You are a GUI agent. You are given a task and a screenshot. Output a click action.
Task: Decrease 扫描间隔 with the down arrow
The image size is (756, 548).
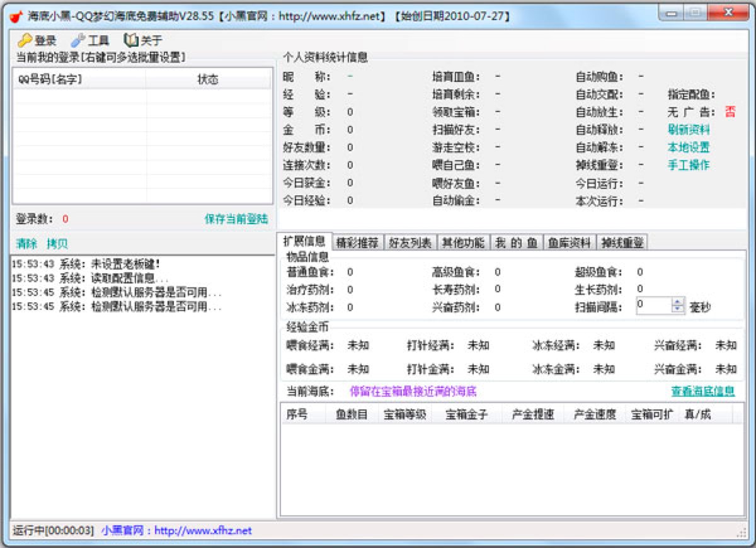(x=677, y=309)
